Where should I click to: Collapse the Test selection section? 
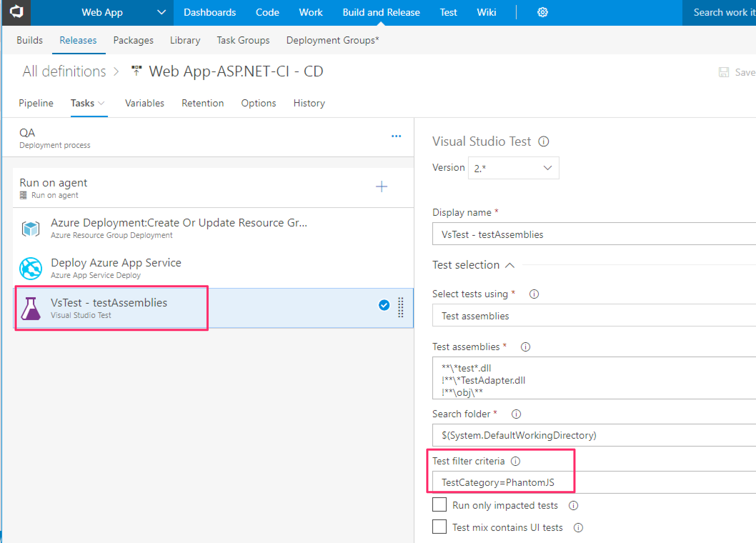510,265
